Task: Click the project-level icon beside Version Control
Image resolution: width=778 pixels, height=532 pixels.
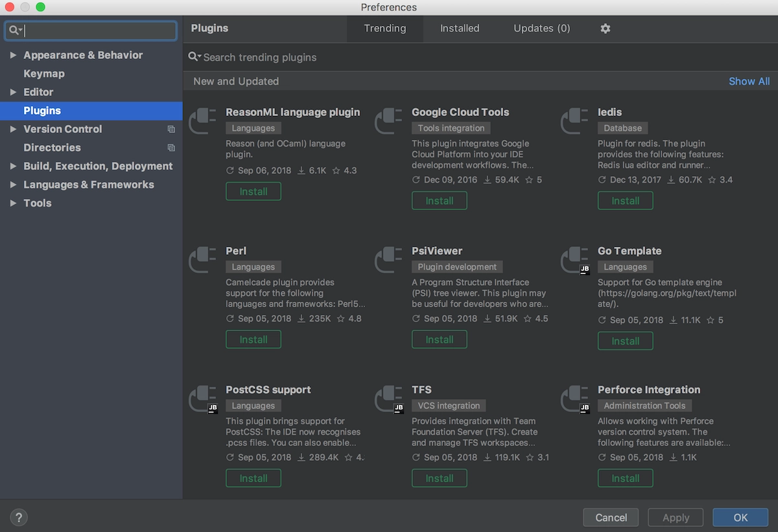Action: pos(171,130)
